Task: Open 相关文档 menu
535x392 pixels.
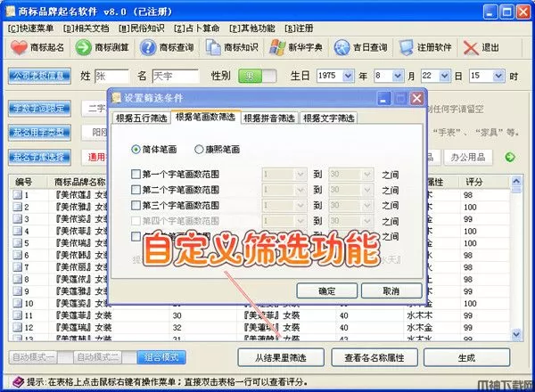Action: click(86, 29)
